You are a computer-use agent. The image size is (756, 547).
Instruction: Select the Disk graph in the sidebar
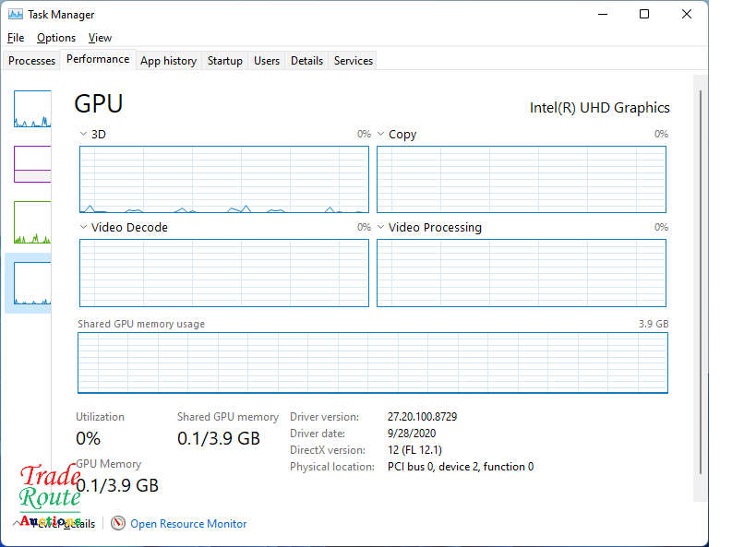(32, 221)
